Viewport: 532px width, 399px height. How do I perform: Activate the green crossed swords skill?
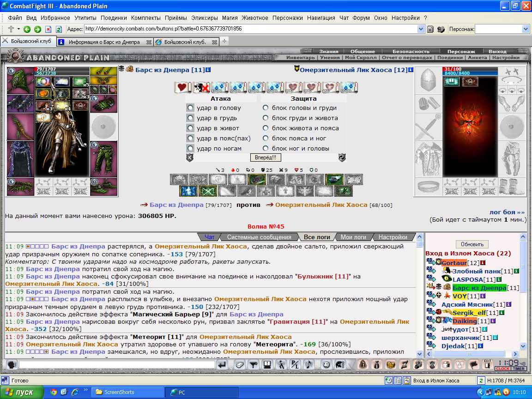[x=208, y=191]
